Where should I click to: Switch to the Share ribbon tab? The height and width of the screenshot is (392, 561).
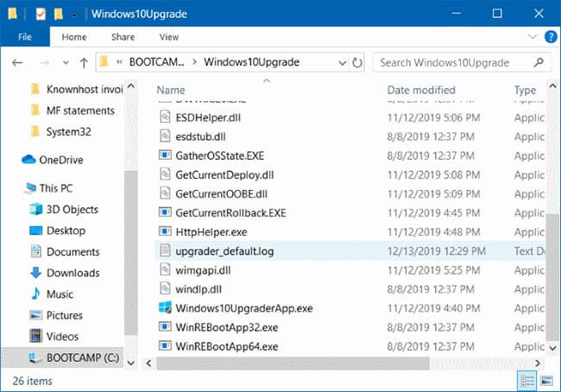pos(123,37)
